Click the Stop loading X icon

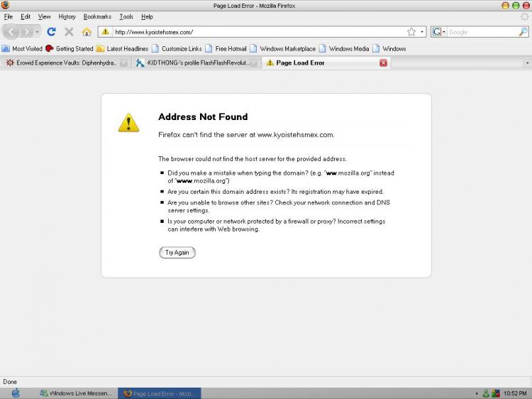click(69, 32)
